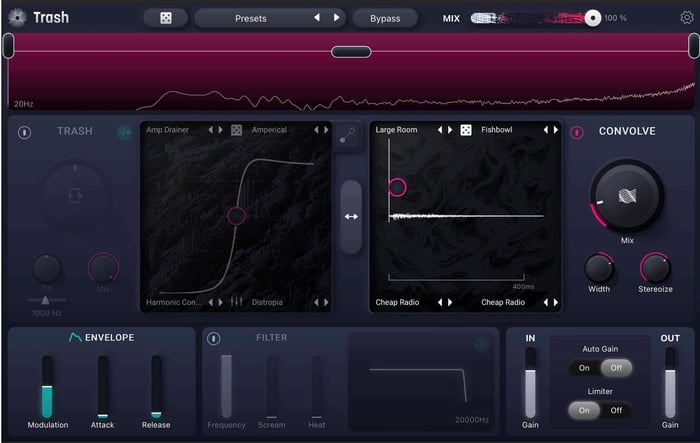This screenshot has width=700, height=443.
Task: Adjust the filter Scream slider
Action: point(271,387)
